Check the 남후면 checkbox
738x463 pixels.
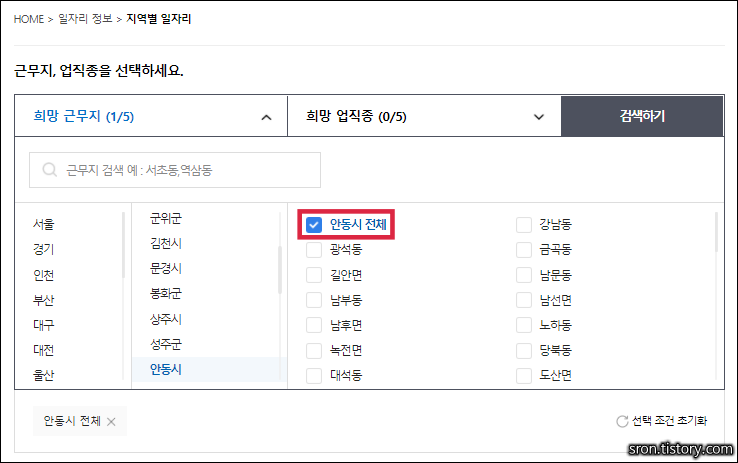pyautogui.click(x=314, y=325)
